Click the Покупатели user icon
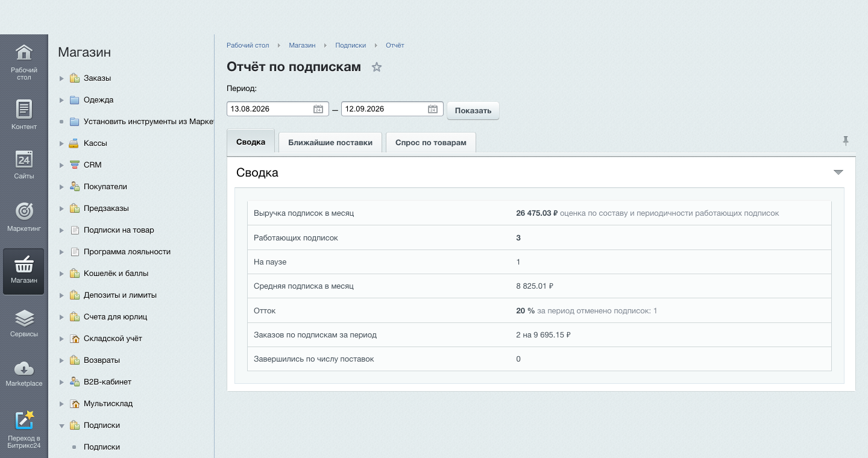 74,187
